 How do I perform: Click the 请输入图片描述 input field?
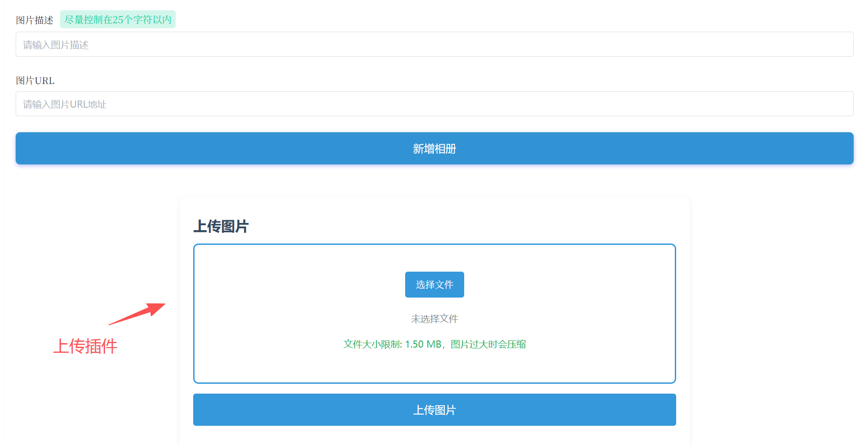click(x=434, y=44)
